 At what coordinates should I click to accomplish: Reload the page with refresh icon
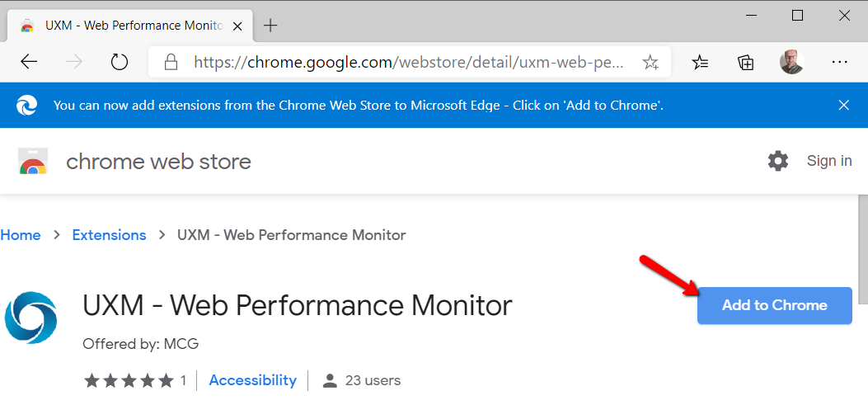click(x=120, y=62)
